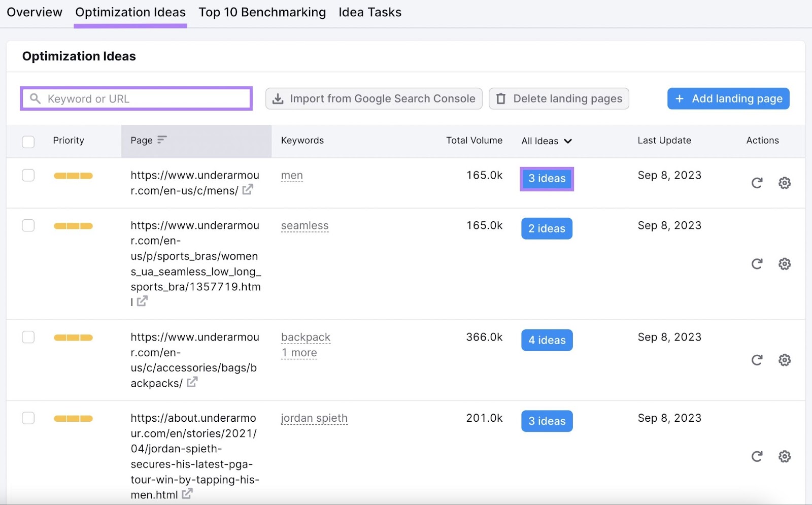Check the select-all checkbox in the header
The height and width of the screenshot is (505, 812).
[x=28, y=142]
